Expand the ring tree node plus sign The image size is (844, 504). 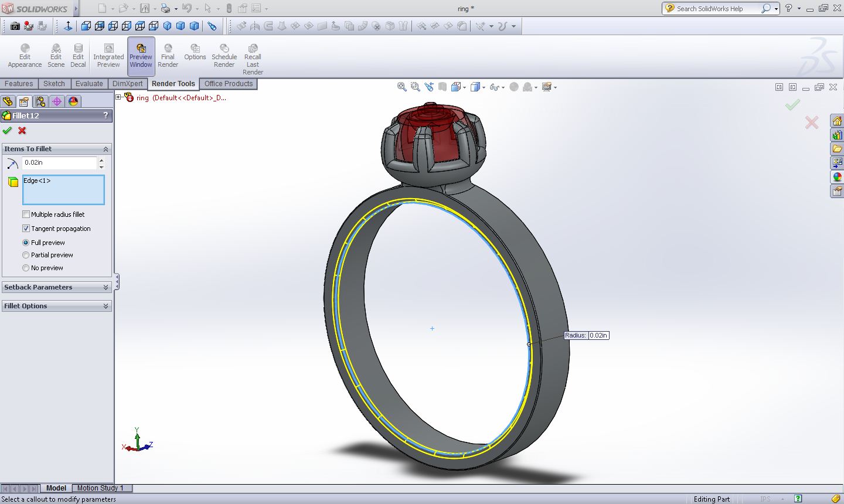pyautogui.click(x=118, y=97)
